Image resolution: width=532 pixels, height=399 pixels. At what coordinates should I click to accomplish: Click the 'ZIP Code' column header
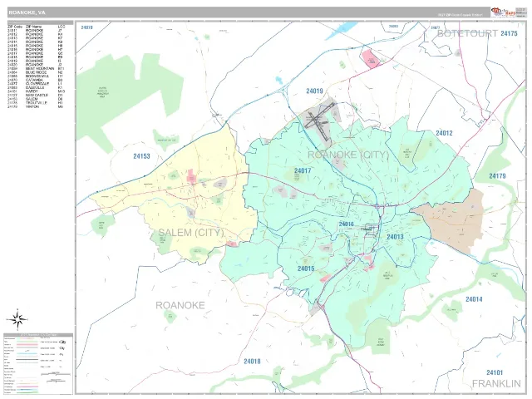click(x=15, y=27)
